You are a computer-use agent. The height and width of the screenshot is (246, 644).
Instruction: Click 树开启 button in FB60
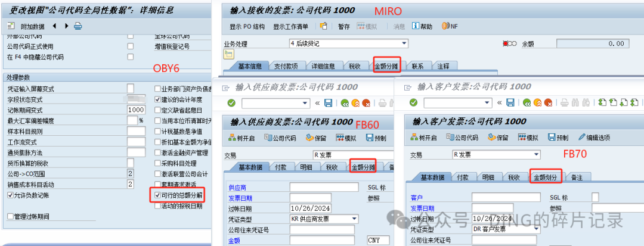coord(241,138)
